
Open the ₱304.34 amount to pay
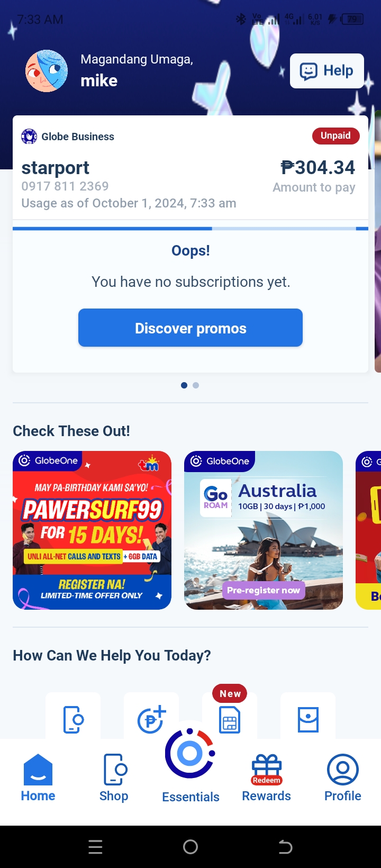318,168
